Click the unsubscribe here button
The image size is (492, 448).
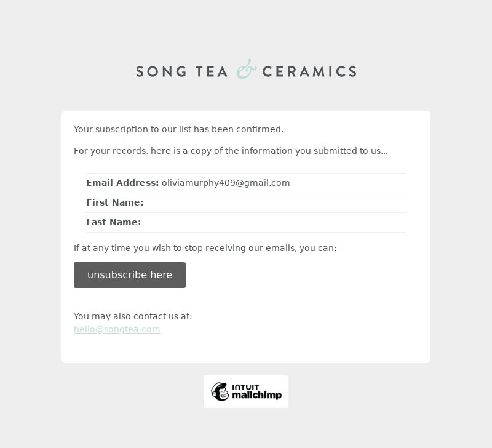coord(130,275)
